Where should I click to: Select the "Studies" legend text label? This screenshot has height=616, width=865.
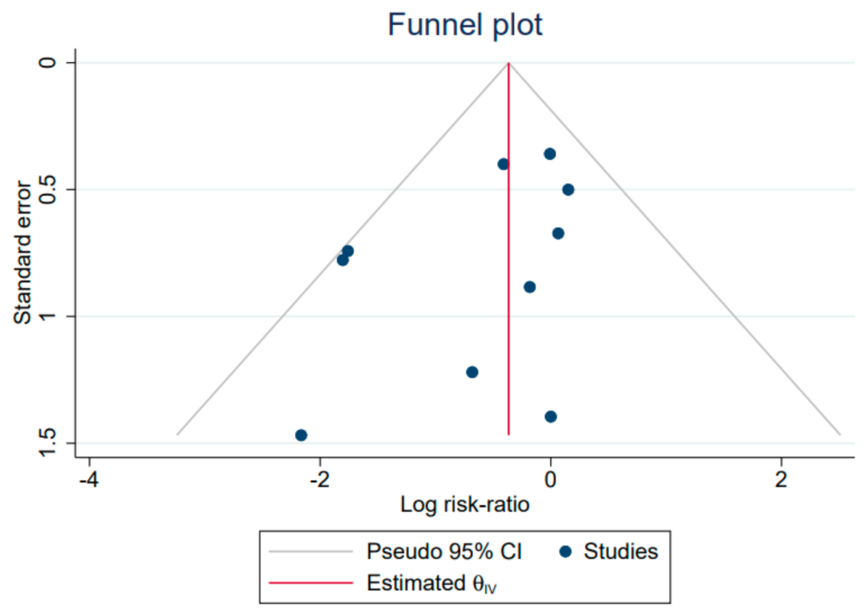point(621,551)
